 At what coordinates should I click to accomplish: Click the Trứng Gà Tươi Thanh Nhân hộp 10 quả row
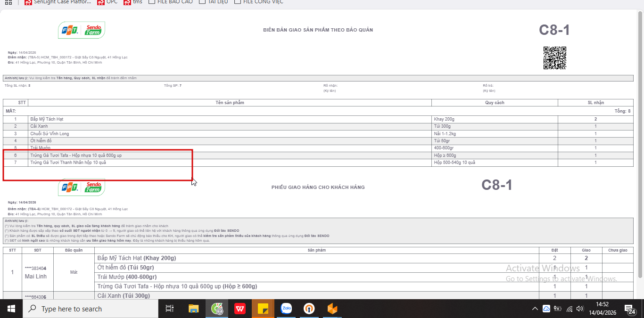(x=318, y=163)
